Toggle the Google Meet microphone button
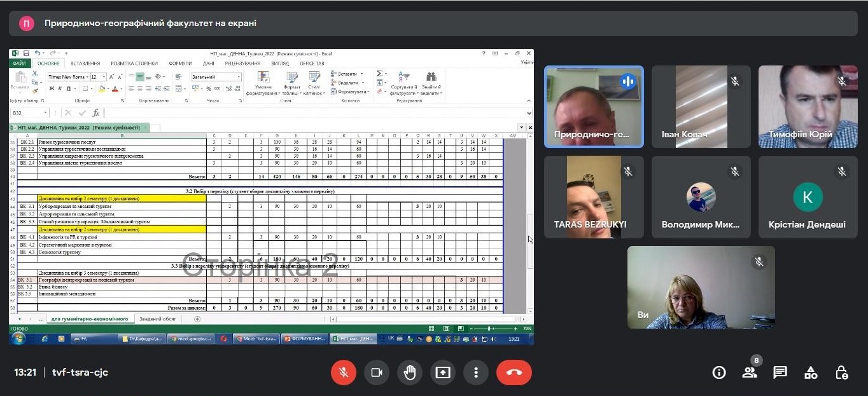 point(344,372)
